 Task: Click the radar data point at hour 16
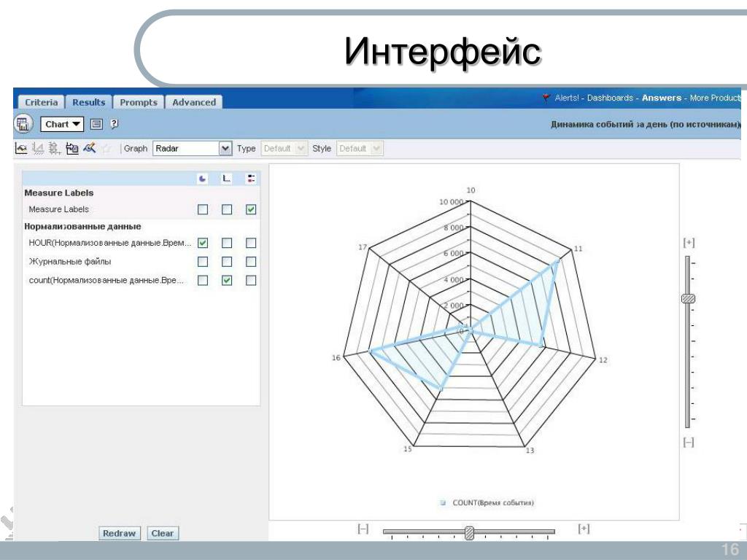[371, 351]
